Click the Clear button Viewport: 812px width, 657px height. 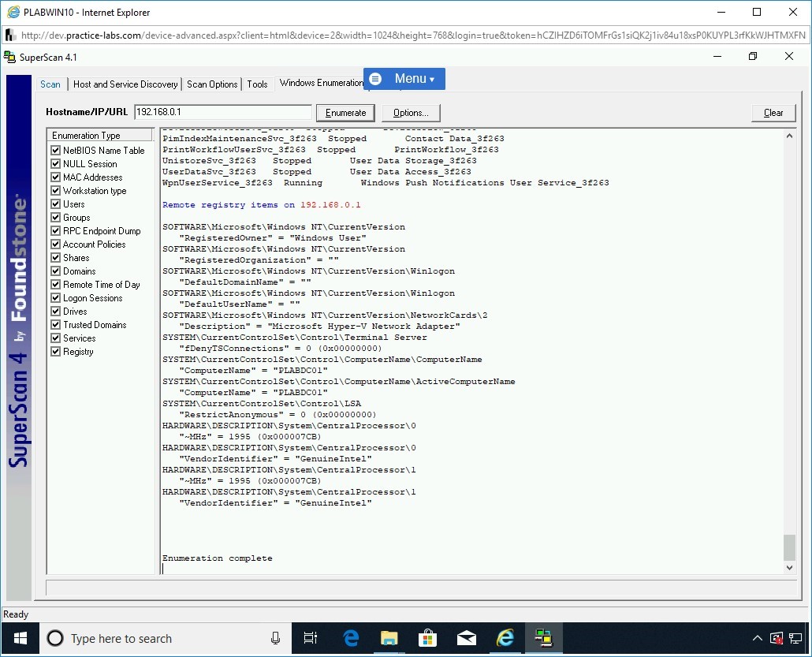click(x=773, y=113)
